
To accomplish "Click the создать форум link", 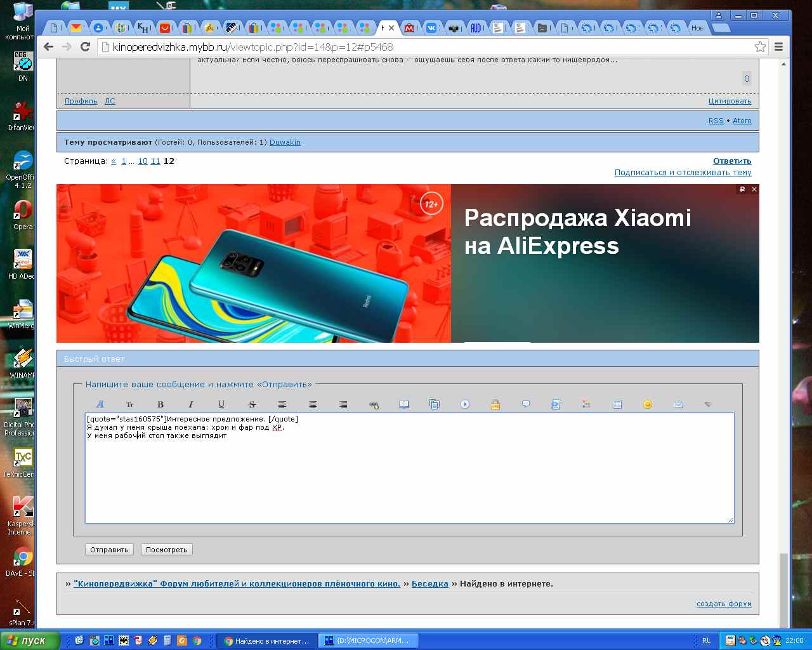I will 724,604.
